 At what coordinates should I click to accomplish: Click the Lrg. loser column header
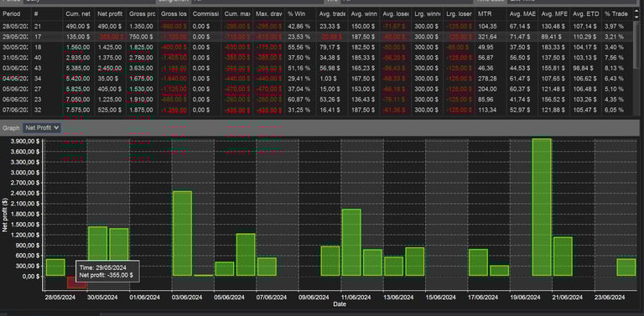coord(459,14)
